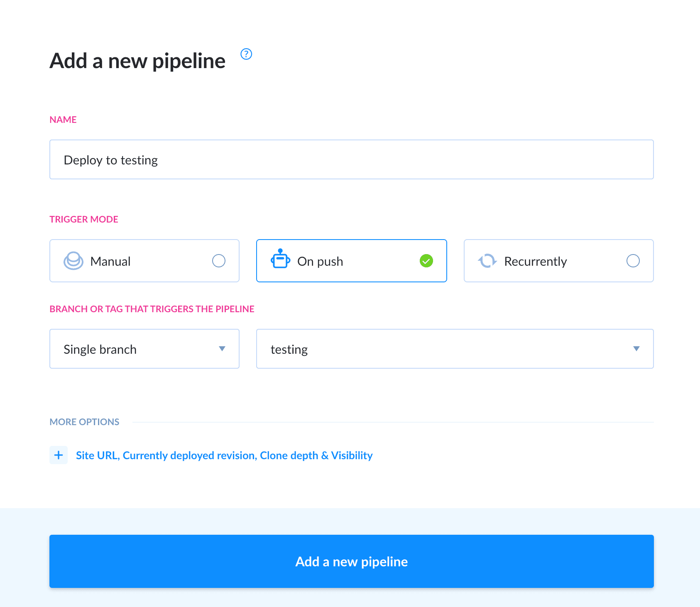
Task: Expand Site URL and visibility options
Action: 224,455
